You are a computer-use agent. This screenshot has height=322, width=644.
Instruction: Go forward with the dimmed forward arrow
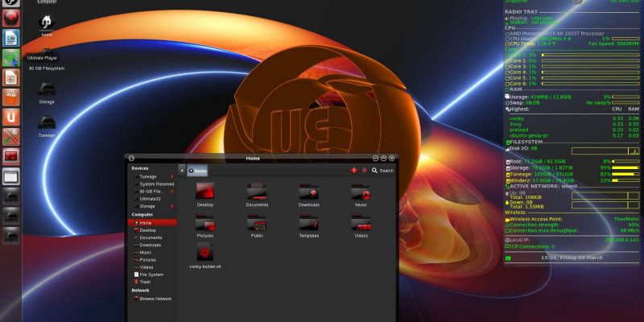(x=364, y=170)
